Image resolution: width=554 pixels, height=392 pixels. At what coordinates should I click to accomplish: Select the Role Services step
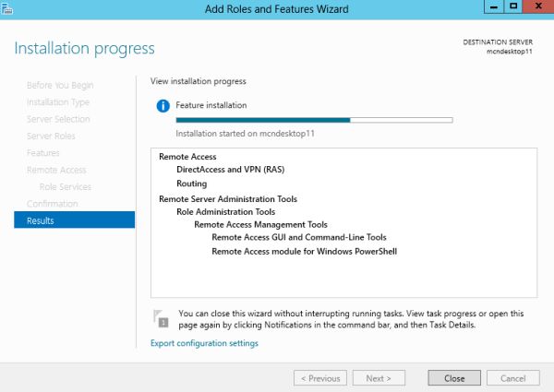click(x=66, y=187)
